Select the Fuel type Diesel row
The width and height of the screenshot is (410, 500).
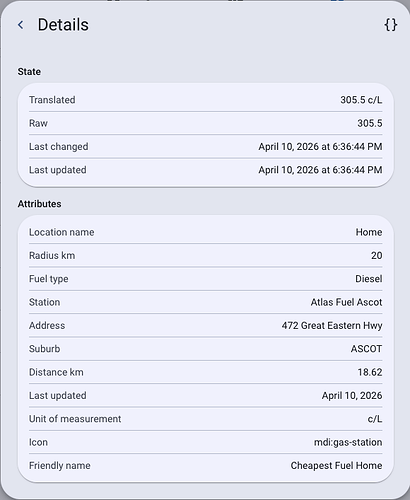click(x=205, y=279)
